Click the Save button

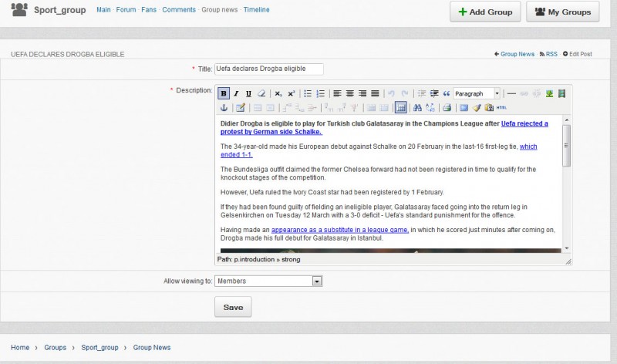pos(233,307)
